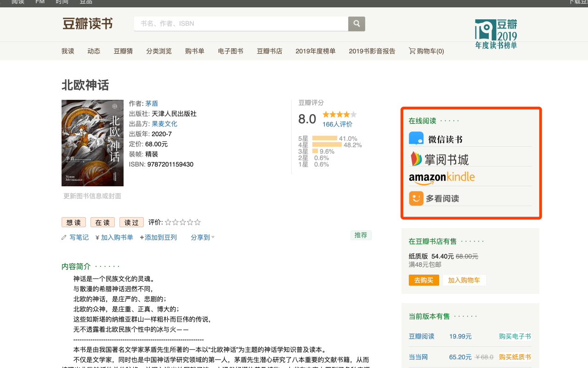Screen dimensions: 588x368
Task: Focus the 书名、作者、ISBN search field
Action: tap(241, 23)
